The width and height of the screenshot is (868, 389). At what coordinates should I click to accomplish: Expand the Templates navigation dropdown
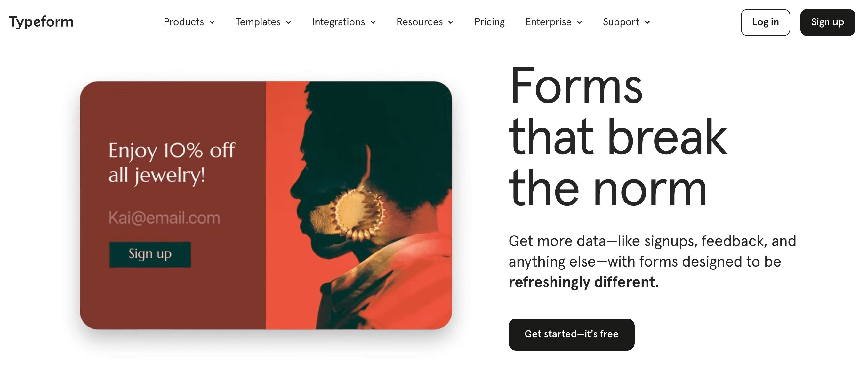tap(263, 22)
